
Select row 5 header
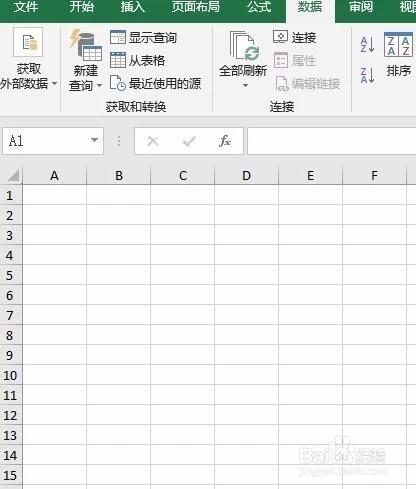click(10, 275)
